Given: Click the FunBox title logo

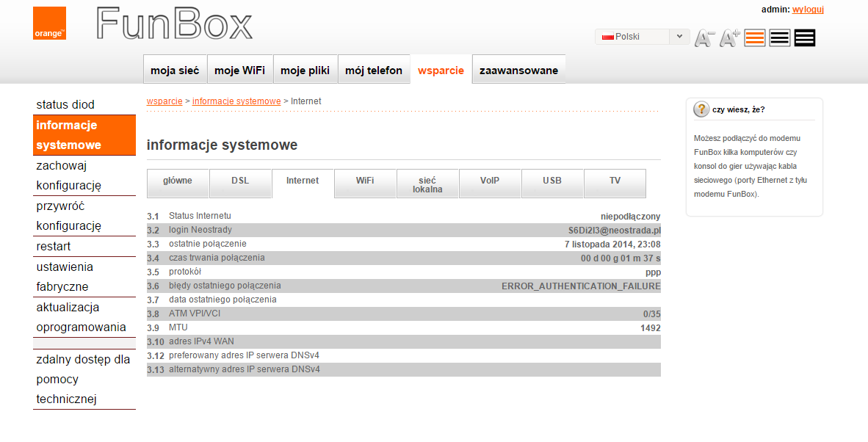Looking at the screenshot, I should pos(174,23).
